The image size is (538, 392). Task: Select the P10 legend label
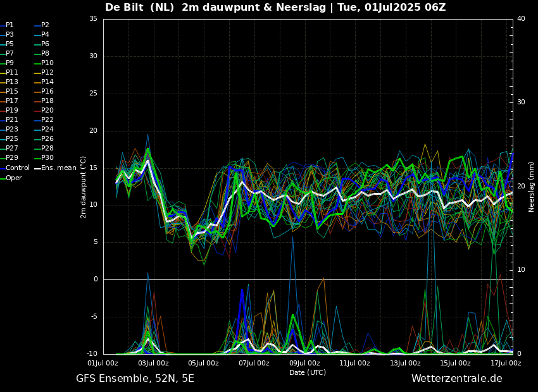[47, 63]
